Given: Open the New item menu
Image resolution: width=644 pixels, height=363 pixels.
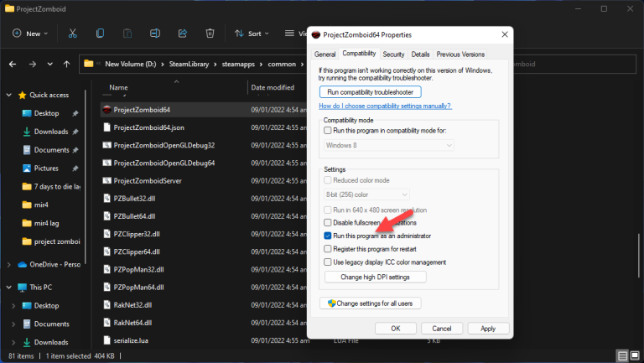Looking at the screenshot, I should [30, 34].
